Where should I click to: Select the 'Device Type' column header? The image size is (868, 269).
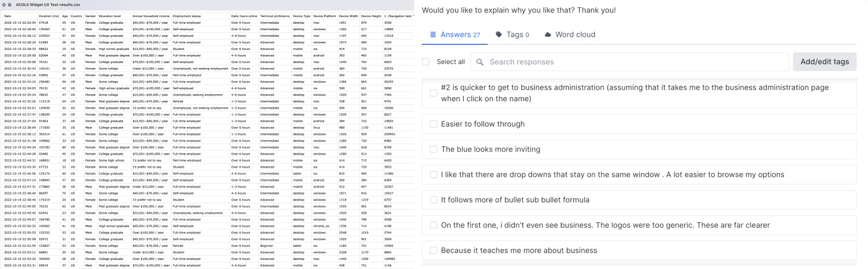coord(301,16)
